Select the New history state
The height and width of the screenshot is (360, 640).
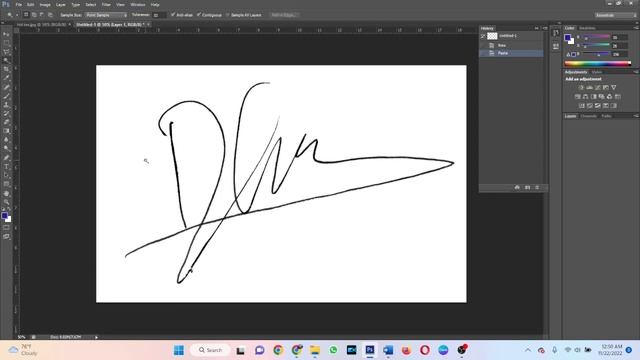point(512,45)
